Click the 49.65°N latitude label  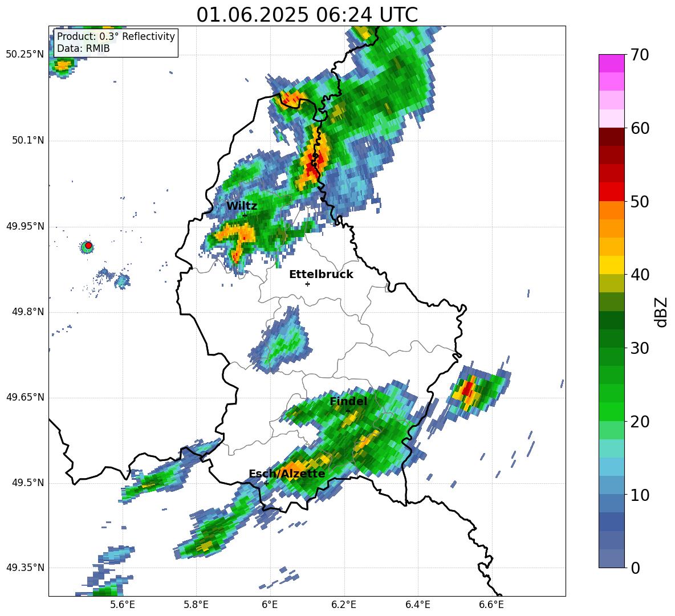[25, 397]
